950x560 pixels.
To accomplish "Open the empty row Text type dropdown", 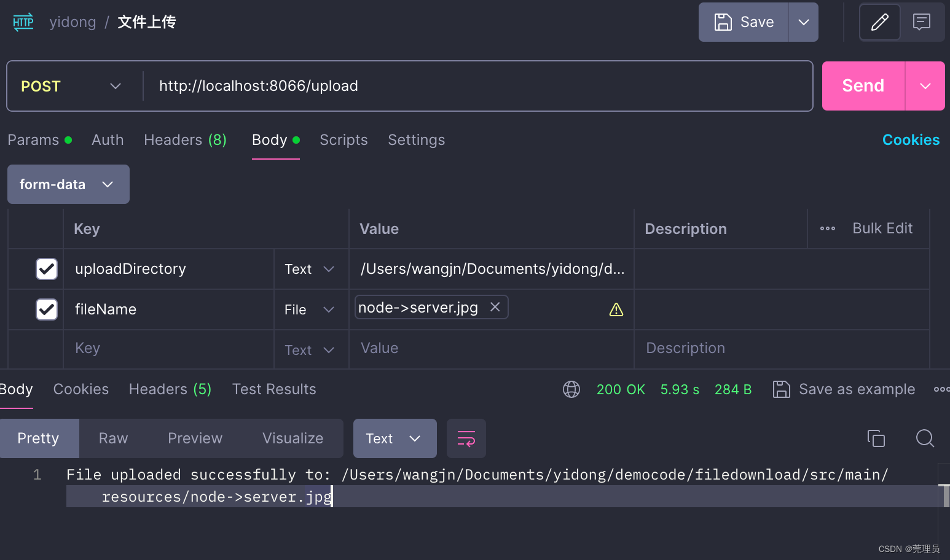I will 310,350.
